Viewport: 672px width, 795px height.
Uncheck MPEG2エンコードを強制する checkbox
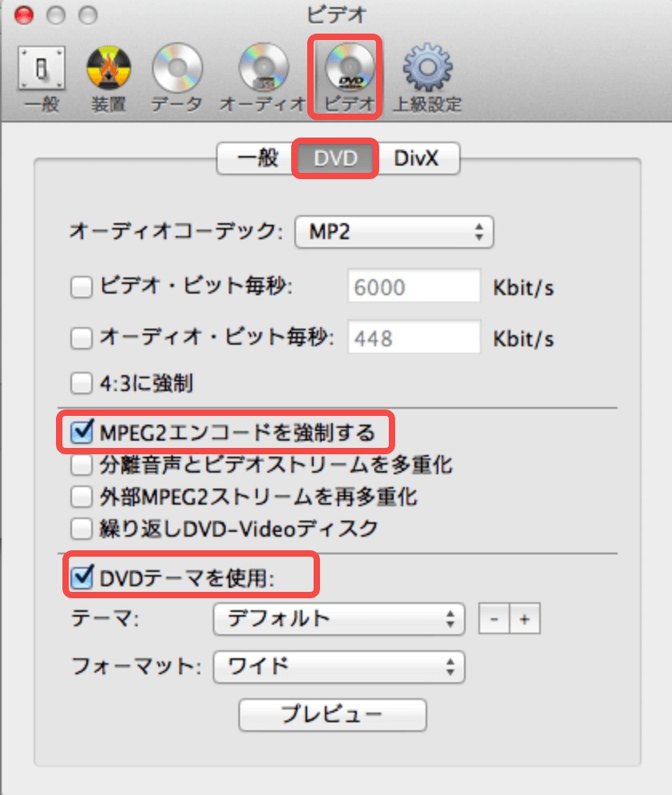(x=81, y=432)
